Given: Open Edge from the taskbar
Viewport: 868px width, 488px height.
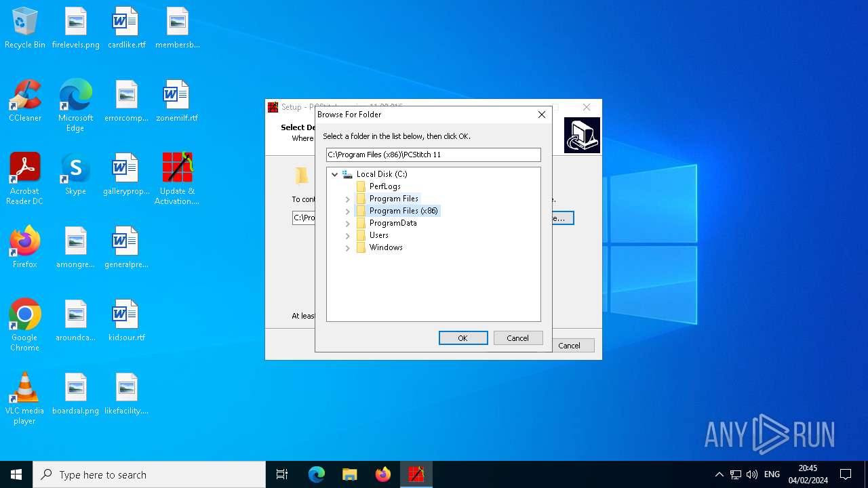Looking at the screenshot, I should [x=317, y=474].
